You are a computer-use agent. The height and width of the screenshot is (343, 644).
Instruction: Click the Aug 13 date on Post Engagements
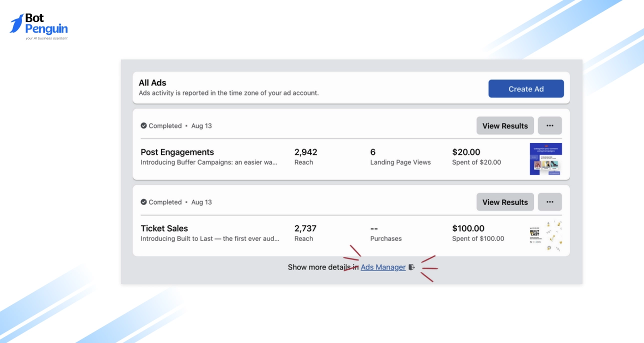(x=201, y=125)
